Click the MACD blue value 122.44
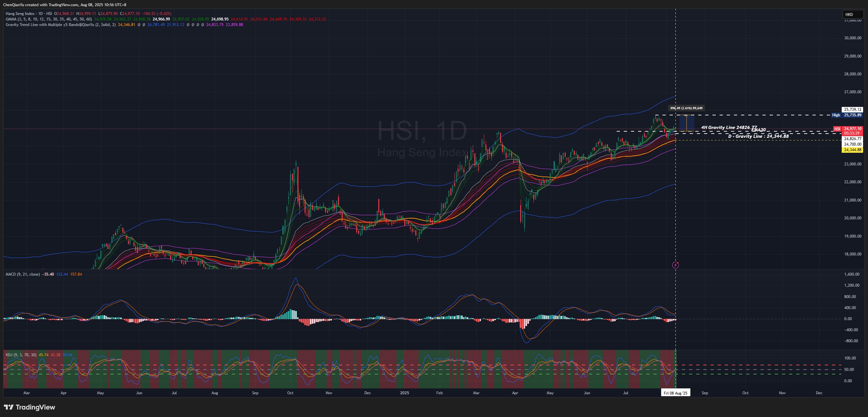This screenshot has height=417, width=868. pyautogui.click(x=62, y=274)
